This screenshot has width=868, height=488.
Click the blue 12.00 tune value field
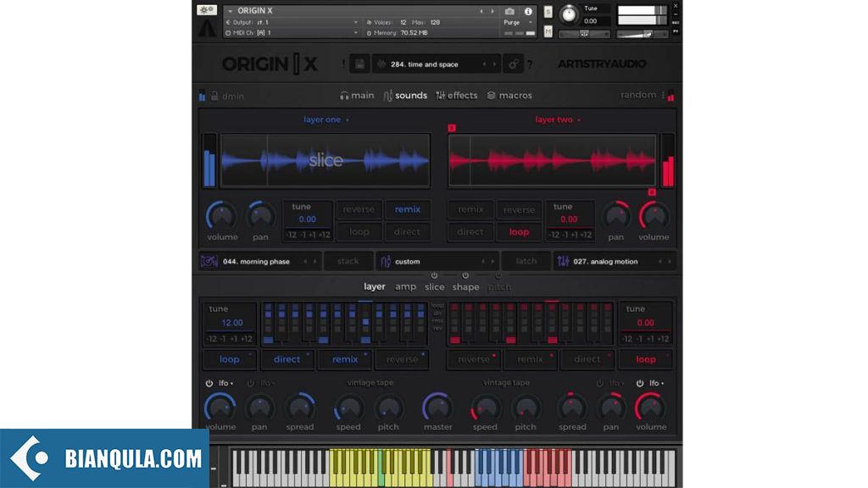(232, 323)
